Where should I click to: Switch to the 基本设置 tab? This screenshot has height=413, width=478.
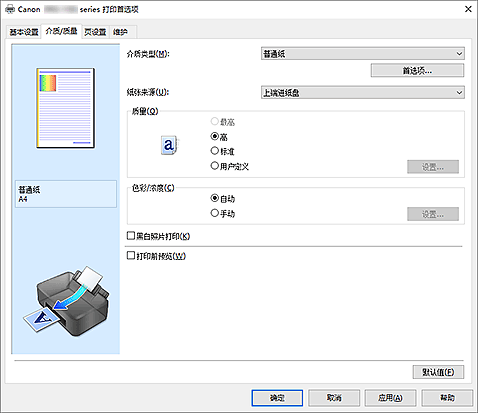24,32
